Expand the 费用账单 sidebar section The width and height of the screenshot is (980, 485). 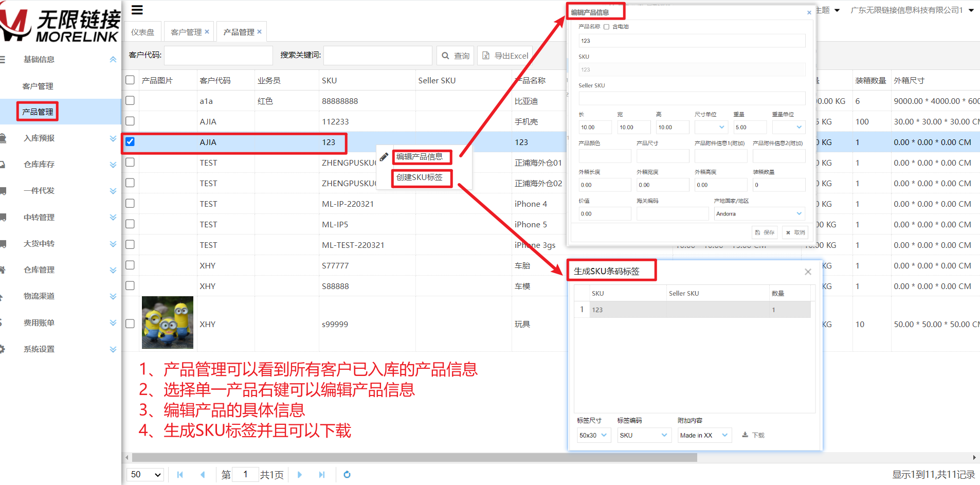click(x=113, y=322)
